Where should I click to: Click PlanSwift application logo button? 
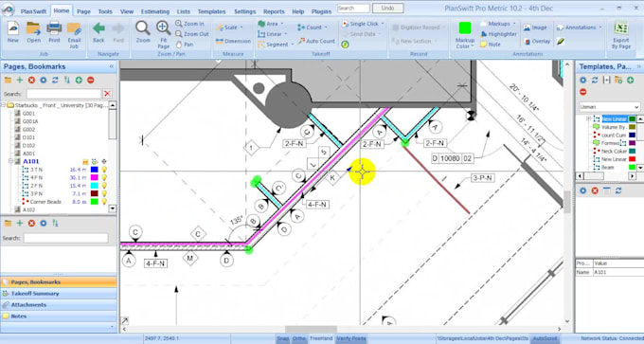click(8, 10)
